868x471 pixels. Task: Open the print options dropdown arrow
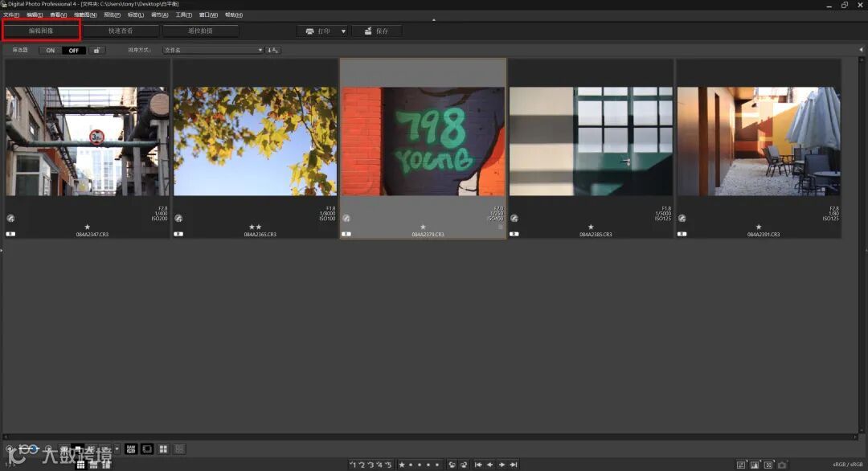pyautogui.click(x=343, y=31)
